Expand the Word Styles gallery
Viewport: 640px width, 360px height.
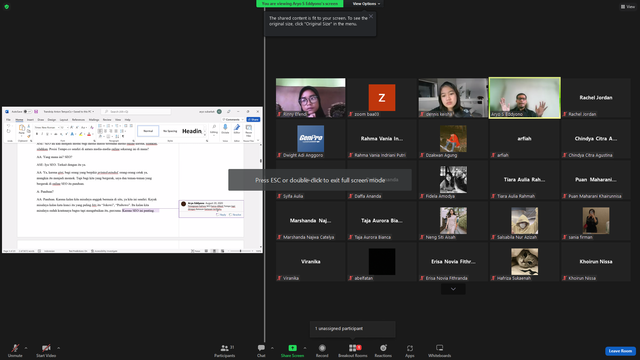(205, 135)
